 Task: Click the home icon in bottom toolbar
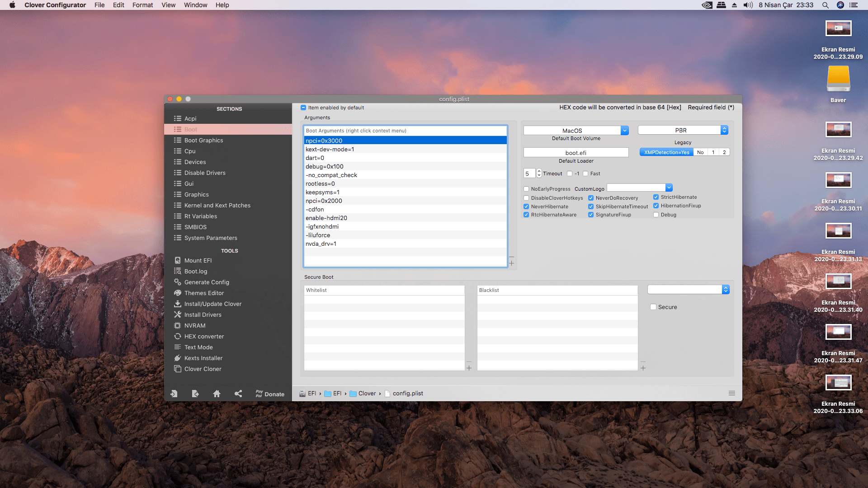pyautogui.click(x=217, y=394)
